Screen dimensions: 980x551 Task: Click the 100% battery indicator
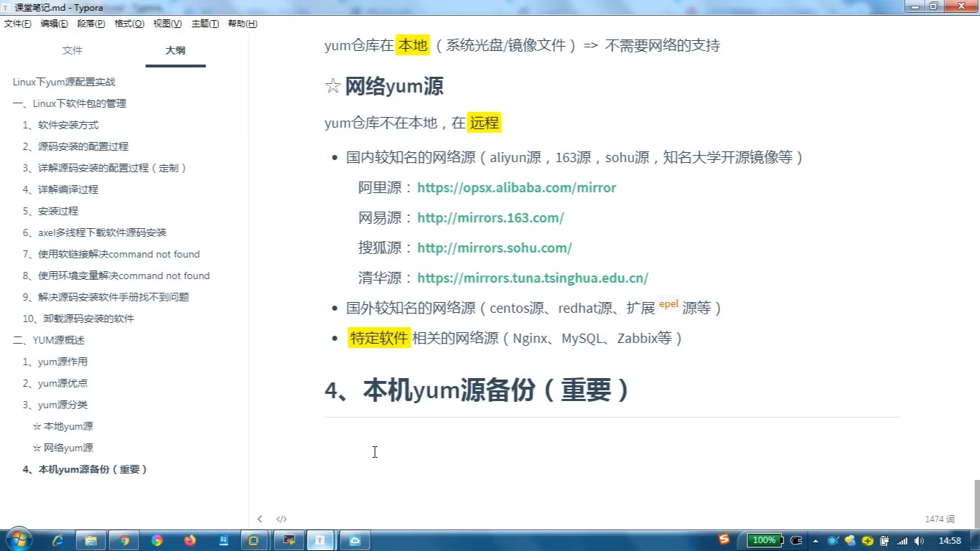click(x=764, y=540)
